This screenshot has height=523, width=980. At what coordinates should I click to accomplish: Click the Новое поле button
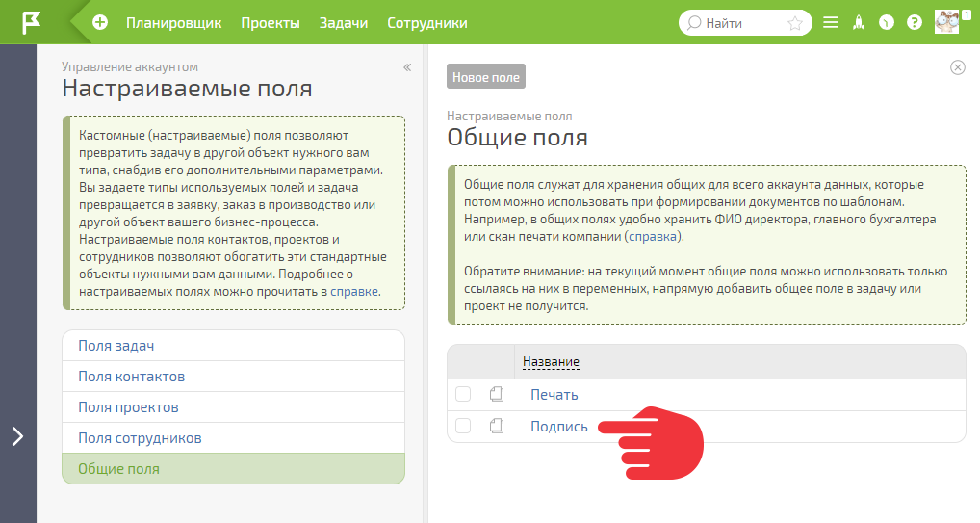485,77
